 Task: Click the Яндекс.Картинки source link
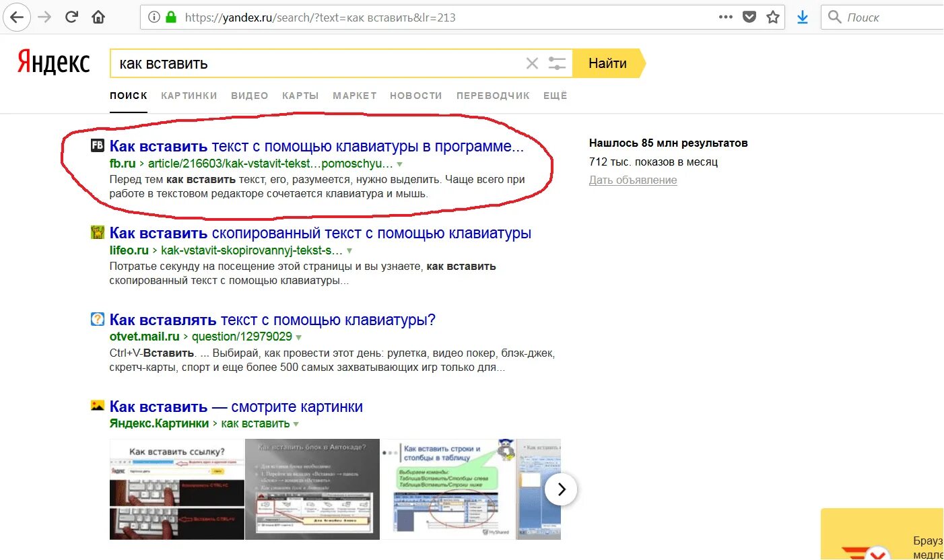point(160,423)
